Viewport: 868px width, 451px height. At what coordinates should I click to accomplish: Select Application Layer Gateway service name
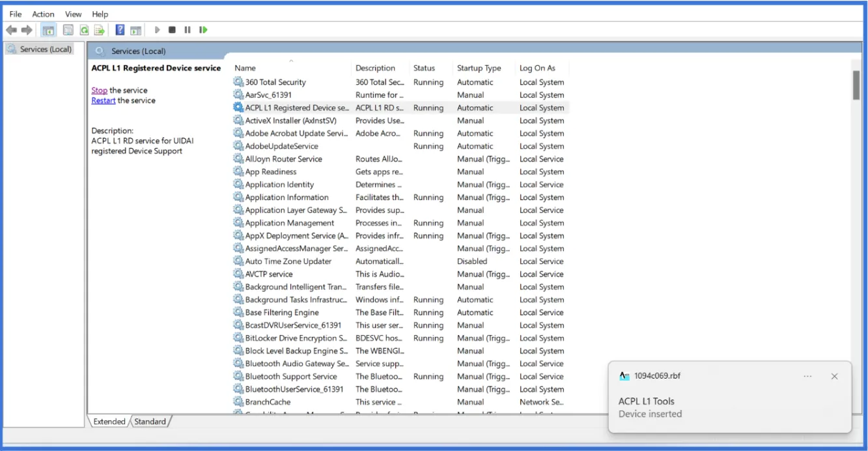click(296, 211)
